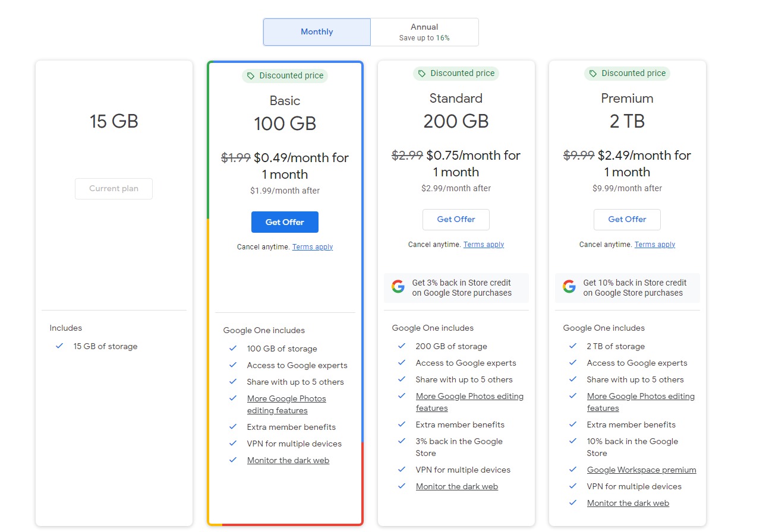Screen dimensions: 766x532
Task: Click Get Offer for Premium 2 TB
Action: (x=627, y=220)
